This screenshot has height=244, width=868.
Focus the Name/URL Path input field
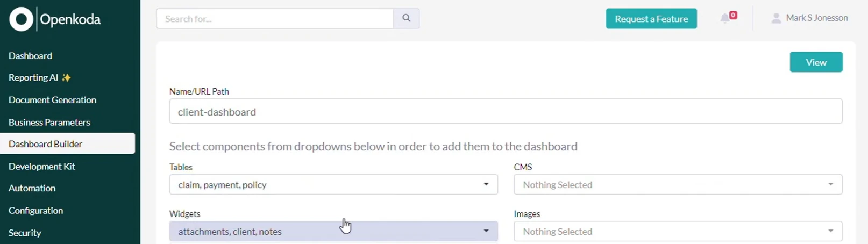506,111
